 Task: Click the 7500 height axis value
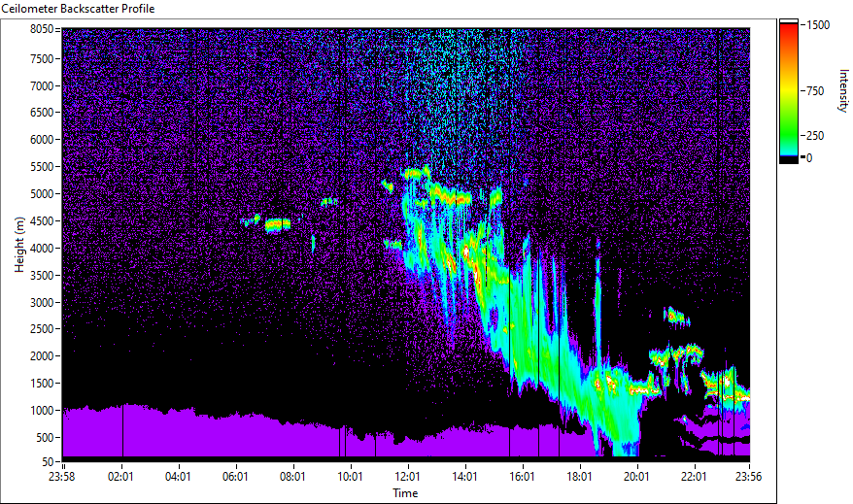tap(42, 58)
